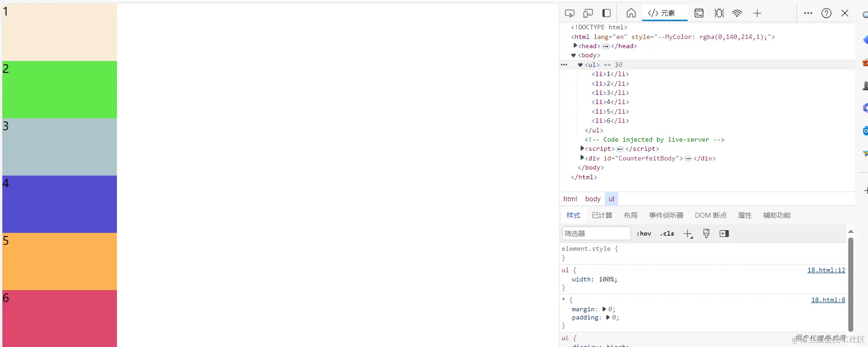This screenshot has height=347, width=868.
Task: Activate the inspect element picker tool
Action: coord(569,13)
